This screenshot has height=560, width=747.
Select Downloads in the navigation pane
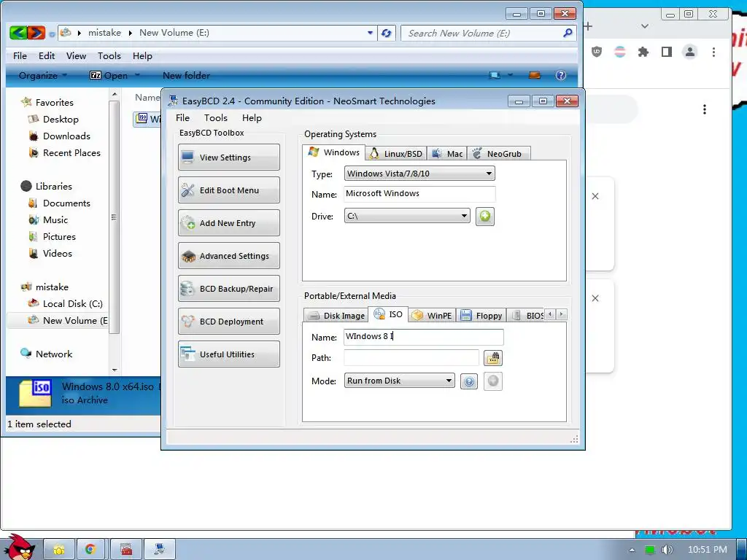click(66, 136)
